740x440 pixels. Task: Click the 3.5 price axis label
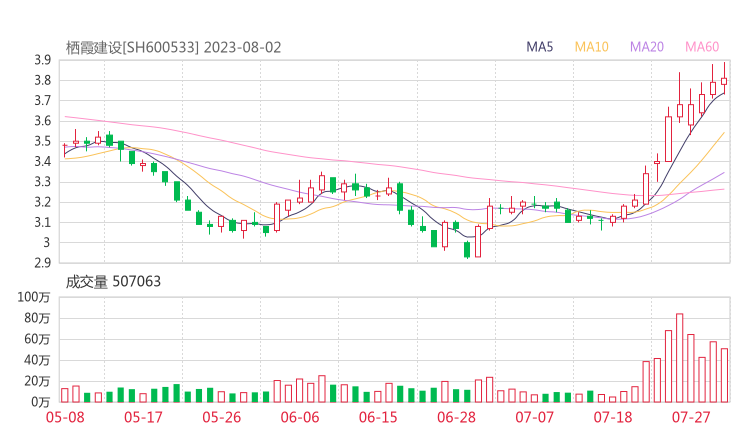click(x=42, y=141)
